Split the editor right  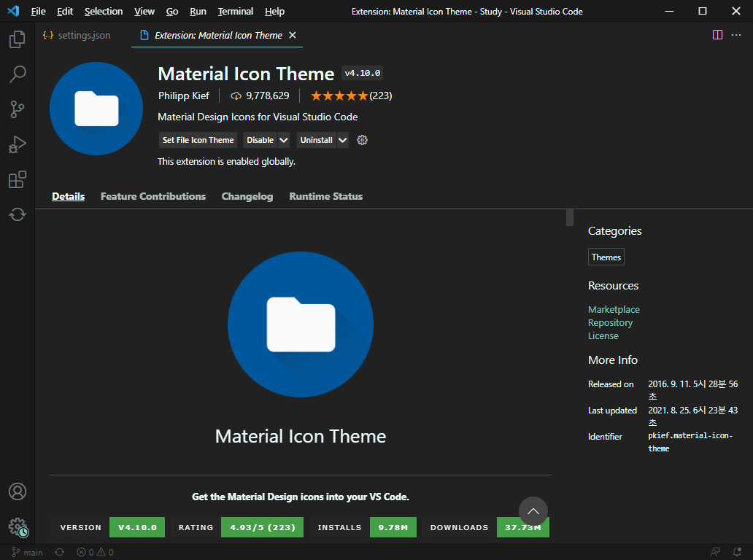coord(717,35)
